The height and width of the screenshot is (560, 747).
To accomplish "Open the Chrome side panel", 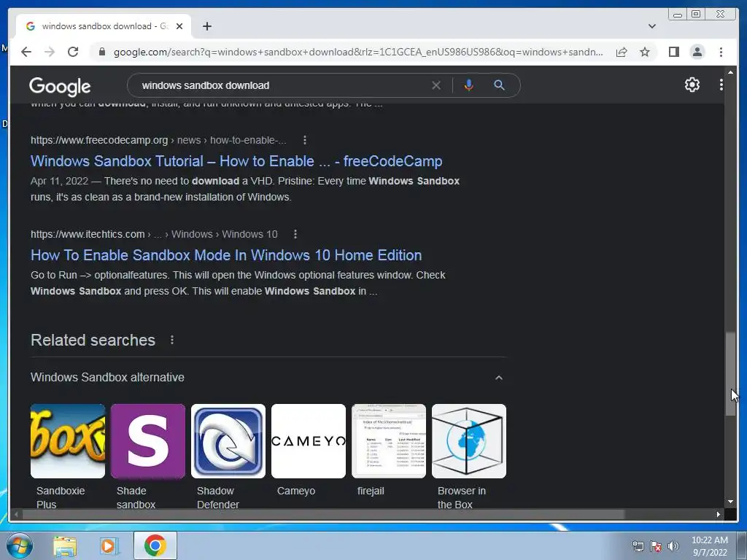I will coord(673,52).
